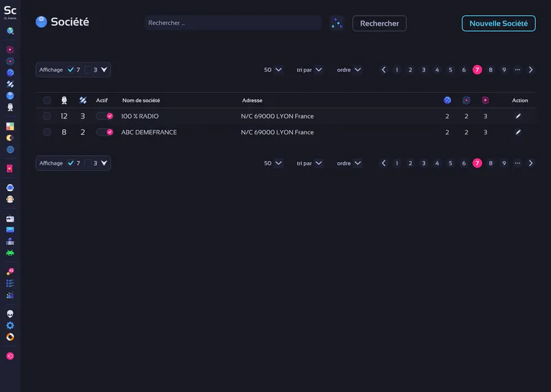Viewport: 551px width, 392px height.
Task: Select page 1 in the bottom pagination
Action: coord(397,163)
